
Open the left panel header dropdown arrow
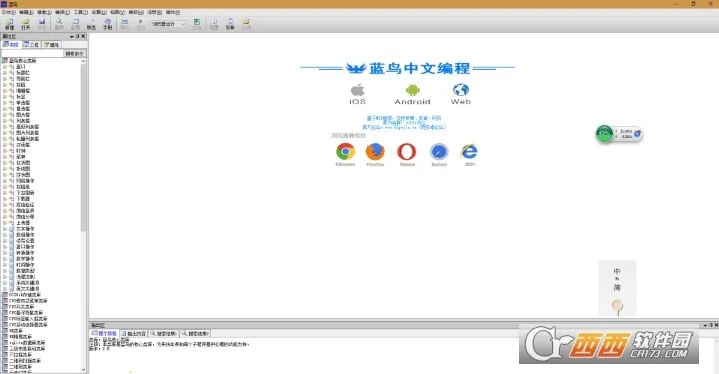point(72,36)
